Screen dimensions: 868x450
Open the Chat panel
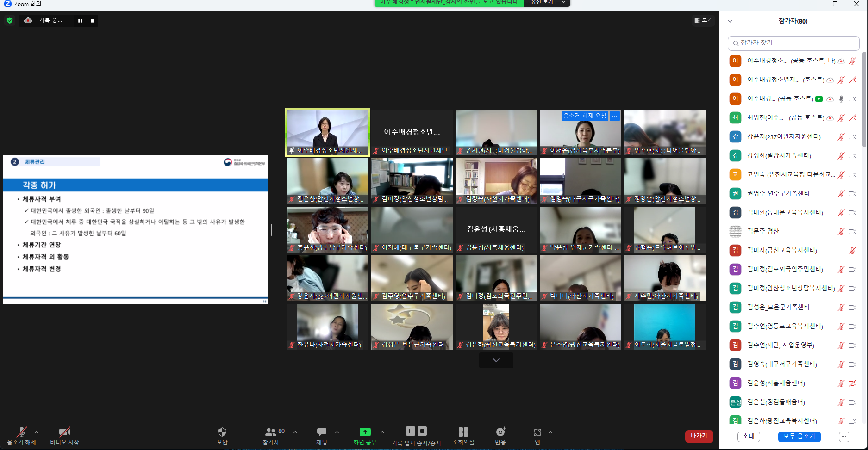[322, 432]
